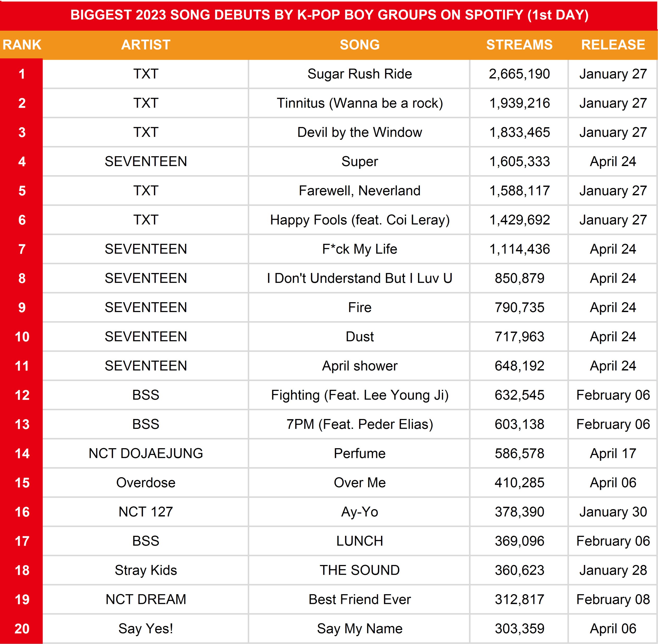
Task: Click the ARTIST column header
Action: pyautogui.click(x=146, y=45)
